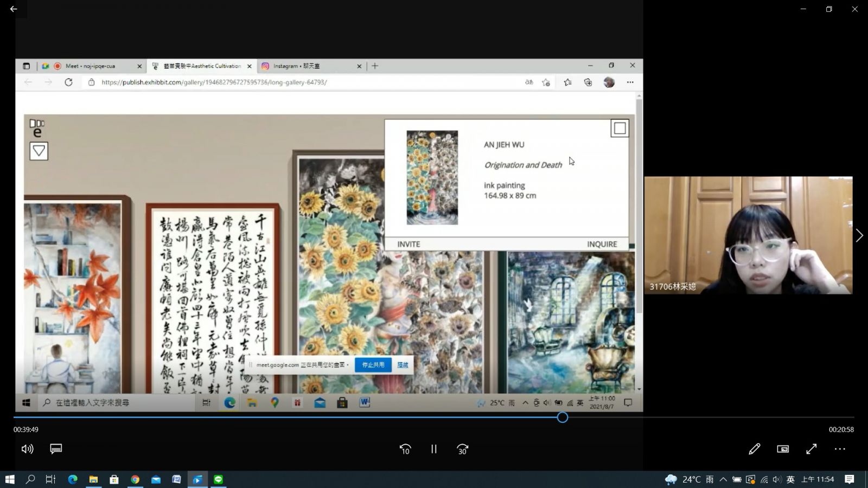The height and width of the screenshot is (488, 868).
Task: Click the browser back arrow
Action: (x=28, y=82)
